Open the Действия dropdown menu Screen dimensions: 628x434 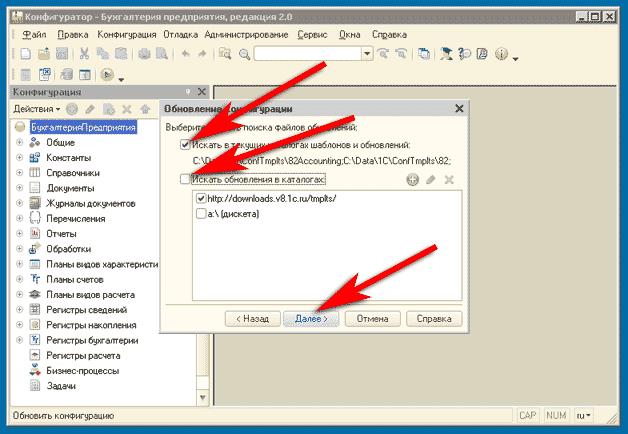(x=37, y=108)
